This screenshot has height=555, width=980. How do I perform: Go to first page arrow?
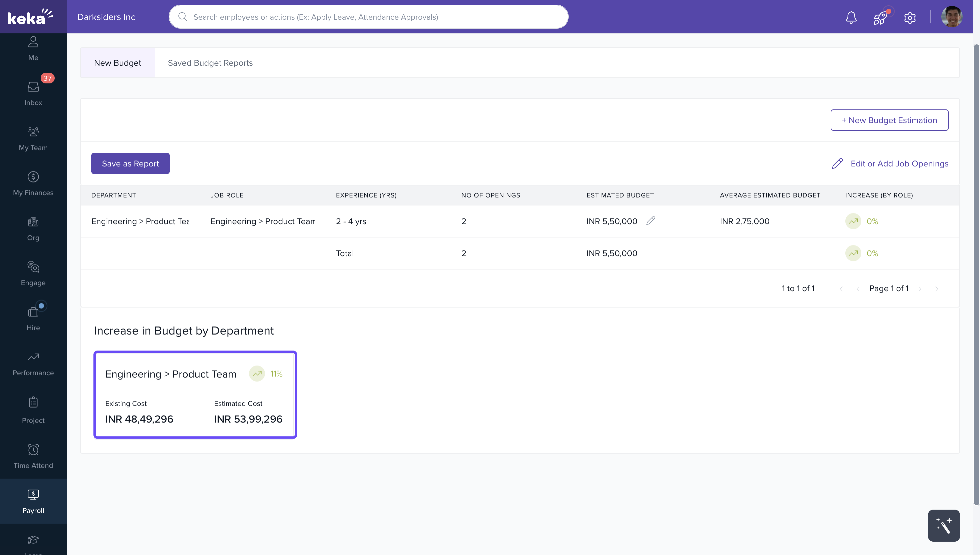click(x=840, y=289)
